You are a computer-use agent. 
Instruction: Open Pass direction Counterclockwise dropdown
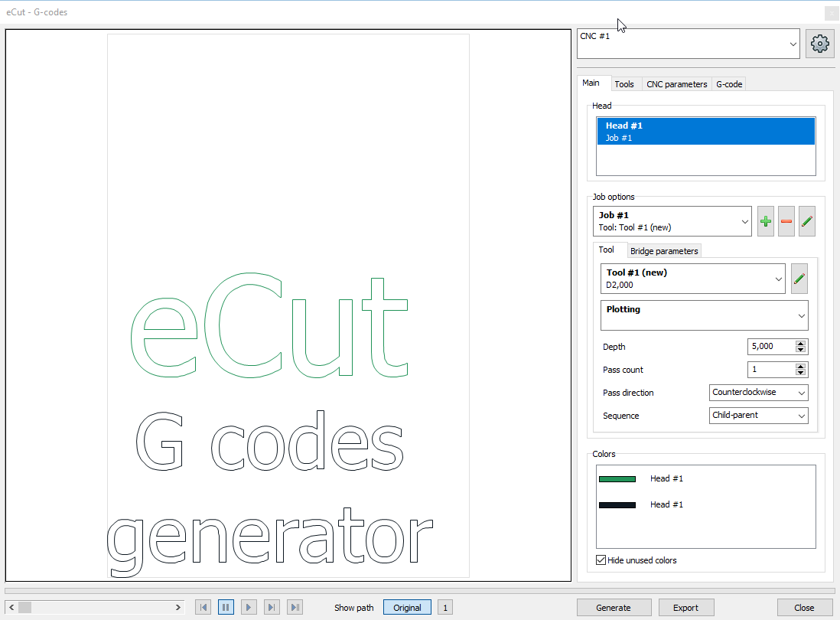click(x=759, y=392)
